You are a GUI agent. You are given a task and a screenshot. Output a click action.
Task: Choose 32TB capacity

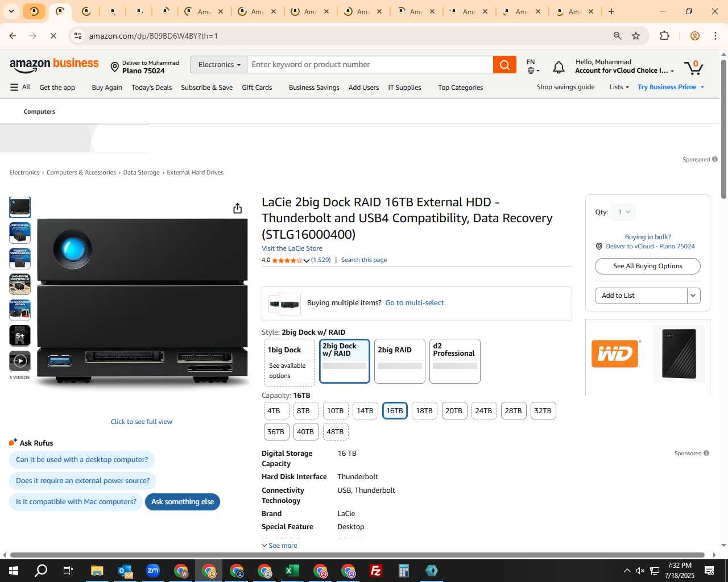pos(543,411)
